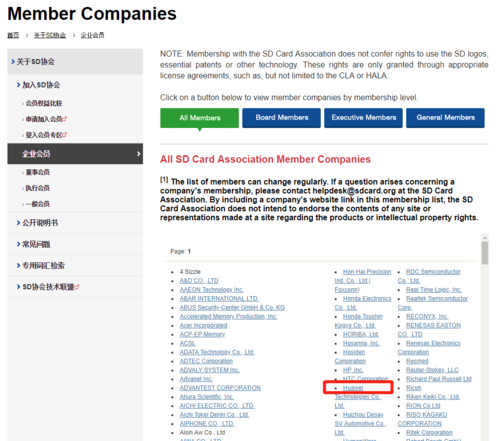Open 申请加入会员 external link
The height and width of the screenshot is (441, 500).
pyautogui.click(x=46, y=119)
